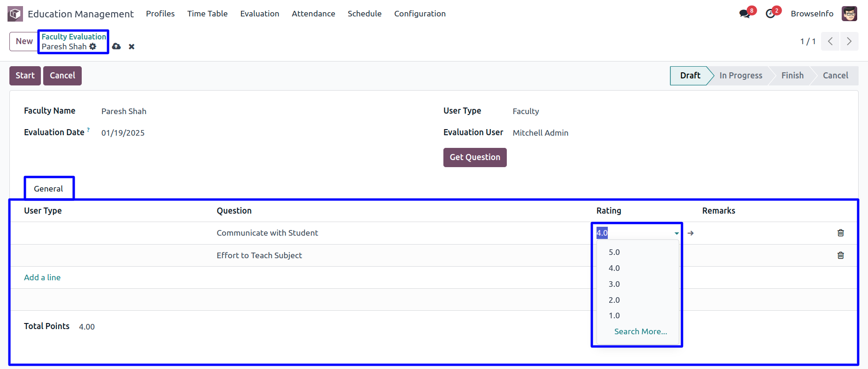Viewport: 868px width, 369px height.
Task: Go to the previous record arrow
Action: (x=830, y=41)
